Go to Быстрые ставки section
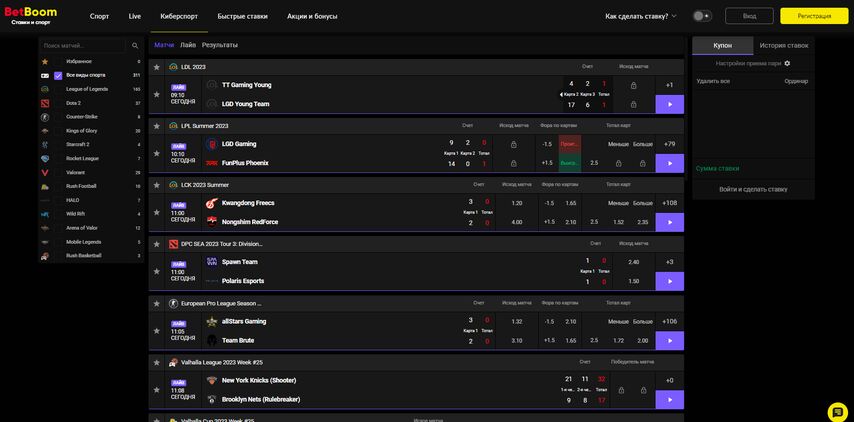 tap(242, 16)
